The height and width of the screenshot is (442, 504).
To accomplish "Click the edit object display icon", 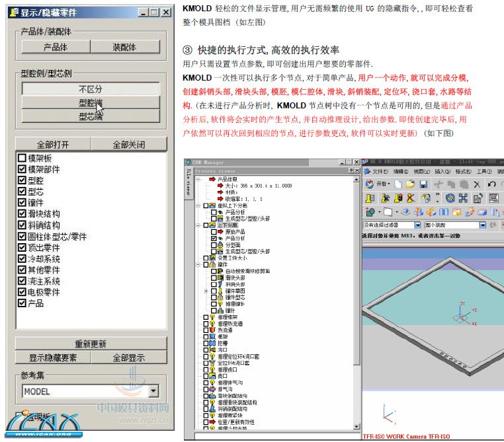I will (x=478, y=198).
